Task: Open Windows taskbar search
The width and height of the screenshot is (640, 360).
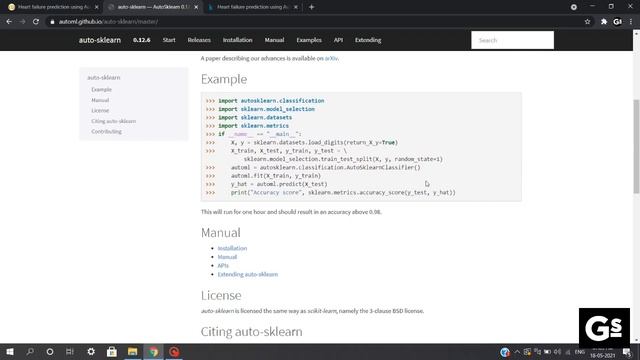Action: pyautogui.click(x=30, y=351)
